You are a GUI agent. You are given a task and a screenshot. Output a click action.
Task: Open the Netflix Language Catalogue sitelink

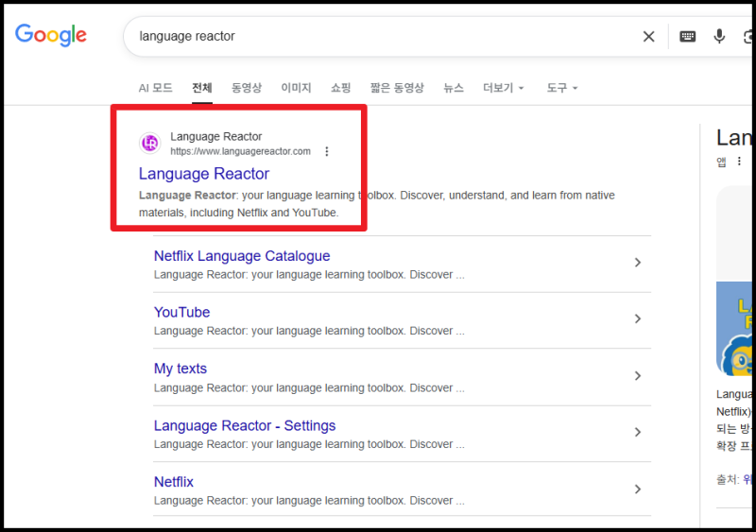(242, 256)
